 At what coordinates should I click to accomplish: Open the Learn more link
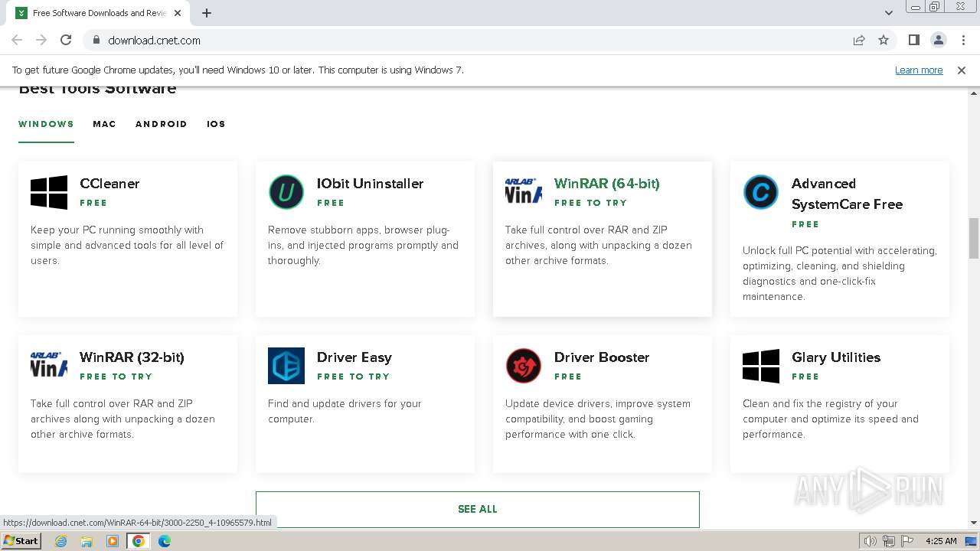[x=919, y=70]
